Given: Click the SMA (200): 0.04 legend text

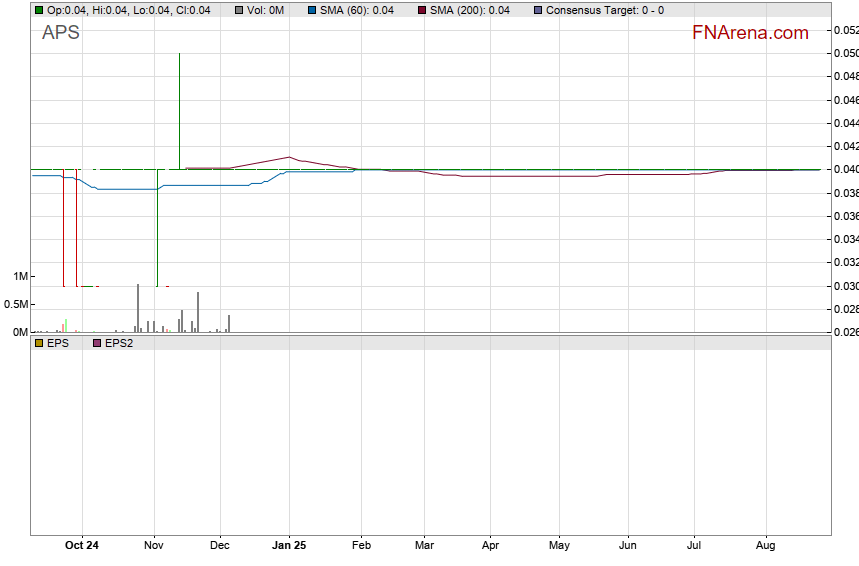Looking at the screenshot, I should point(470,10).
